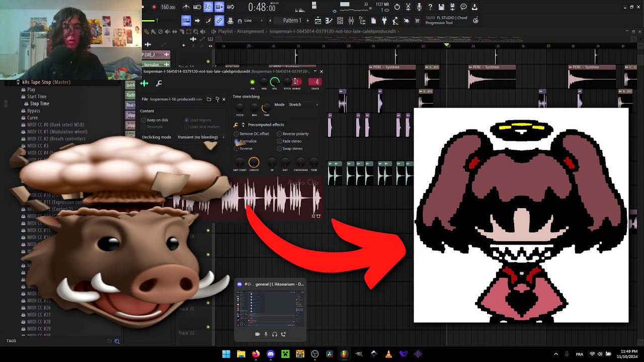The width and height of the screenshot is (644, 362).
Task: Enable Fade stereo
Action: 289,141
